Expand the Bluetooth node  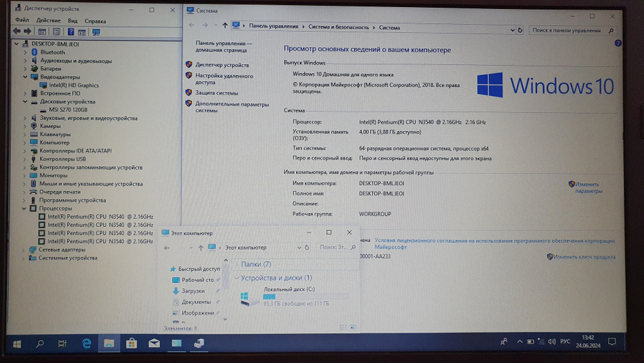[25, 52]
